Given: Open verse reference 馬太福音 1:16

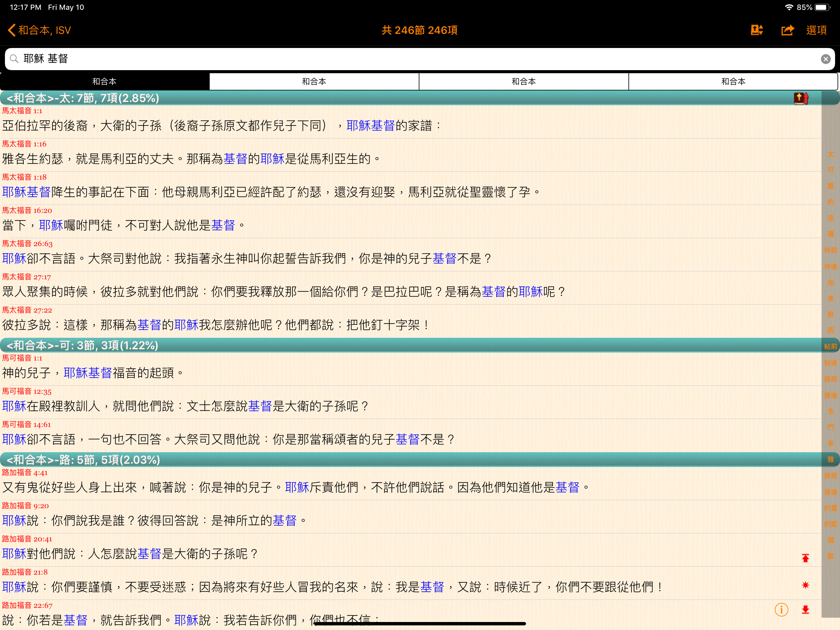Looking at the screenshot, I should [24, 144].
